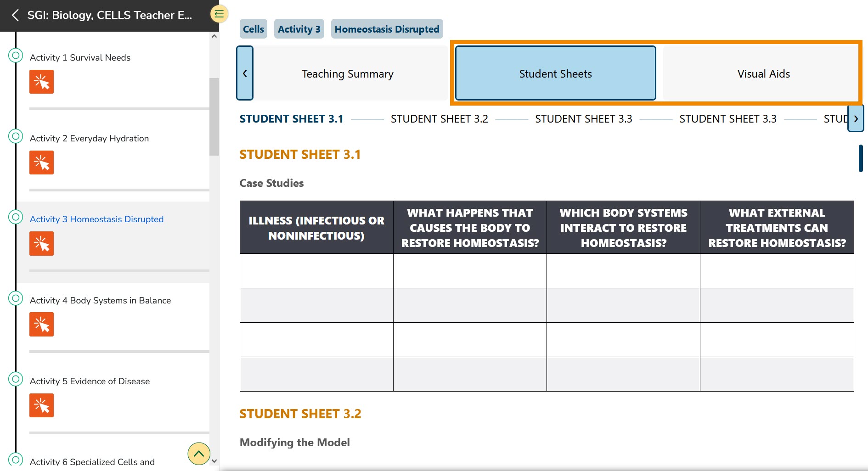The height and width of the screenshot is (471, 868).
Task: Jump to Student Sheet 3.2 link
Action: [439, 119]
